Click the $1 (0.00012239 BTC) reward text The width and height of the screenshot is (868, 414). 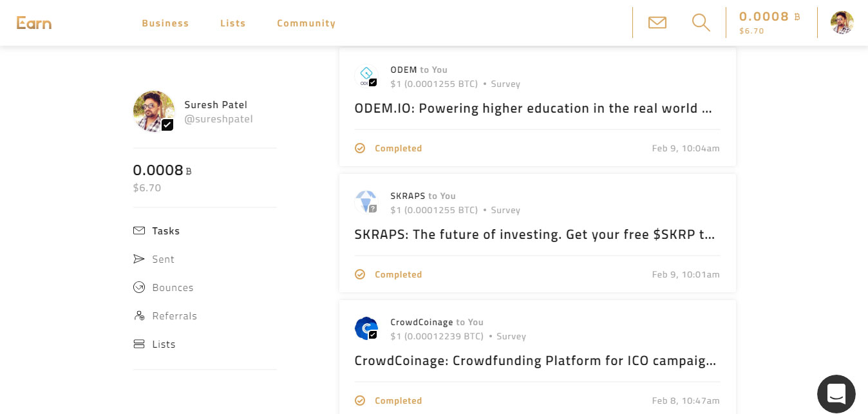coord(437,336)
